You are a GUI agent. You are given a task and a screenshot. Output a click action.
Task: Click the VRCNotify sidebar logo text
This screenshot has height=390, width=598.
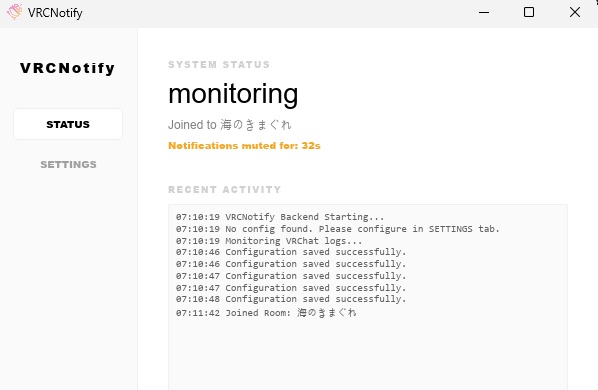(68, 68)
